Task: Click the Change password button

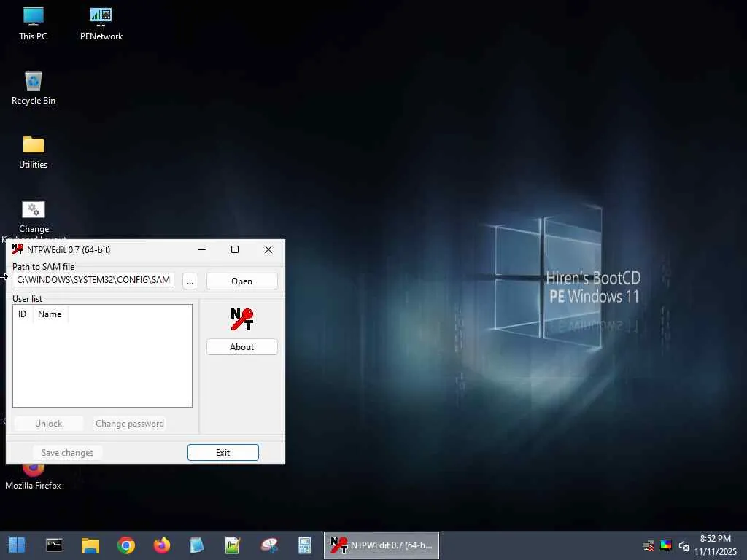Action: 130,424
